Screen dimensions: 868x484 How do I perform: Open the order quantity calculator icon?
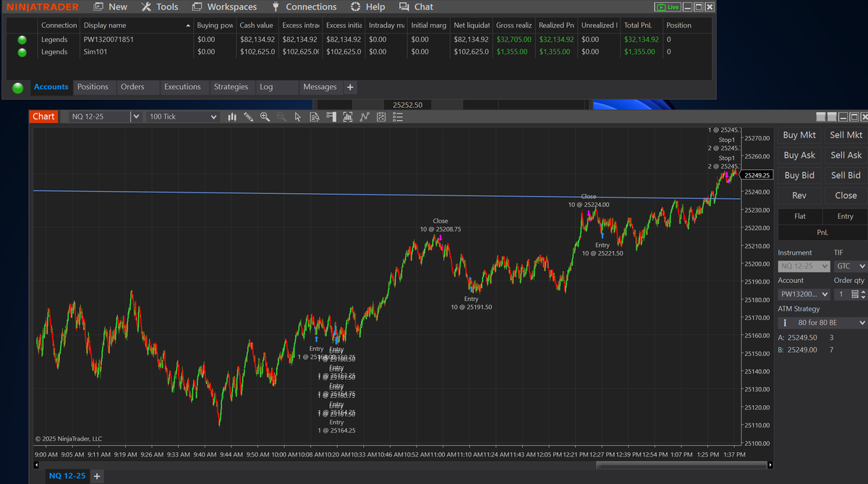point(854,294)
